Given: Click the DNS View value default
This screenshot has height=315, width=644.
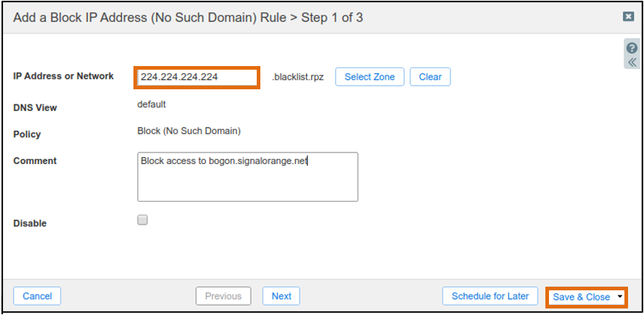Looking at the screenshot, I should point(152,104).
